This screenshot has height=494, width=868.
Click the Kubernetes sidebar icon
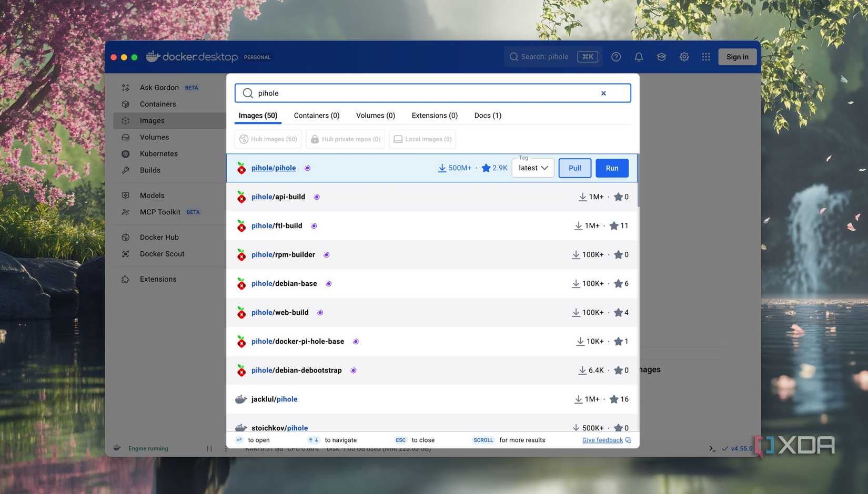click(125, 154)
